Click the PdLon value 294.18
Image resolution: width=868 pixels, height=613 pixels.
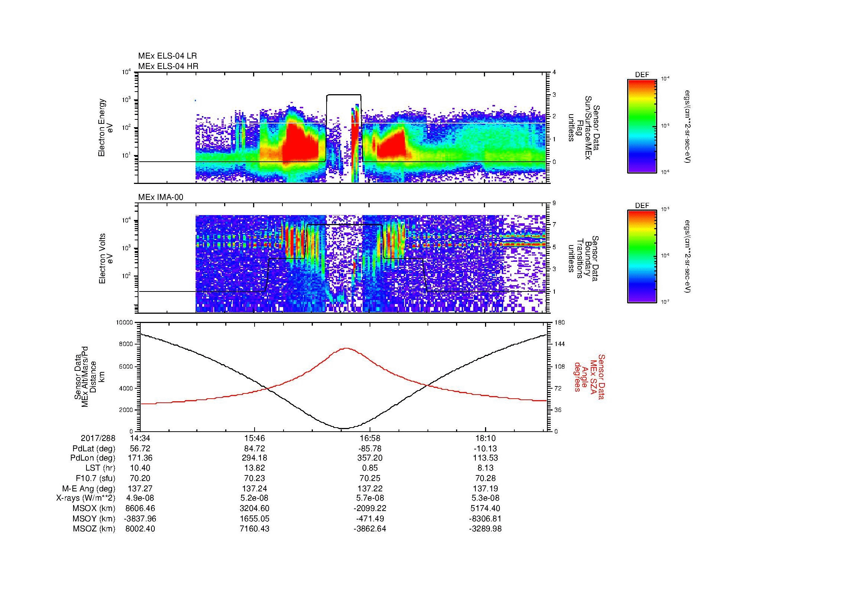[x=255, y=458]
